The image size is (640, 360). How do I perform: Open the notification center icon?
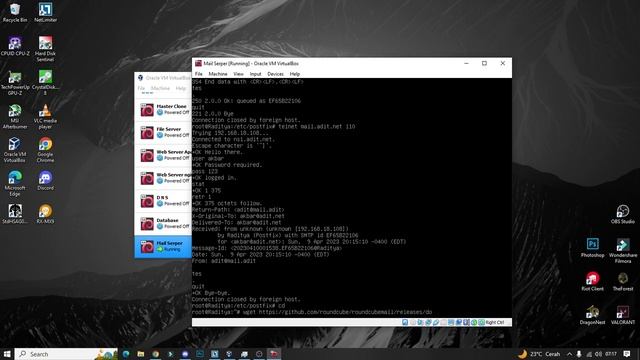click(x=627, y=354)
